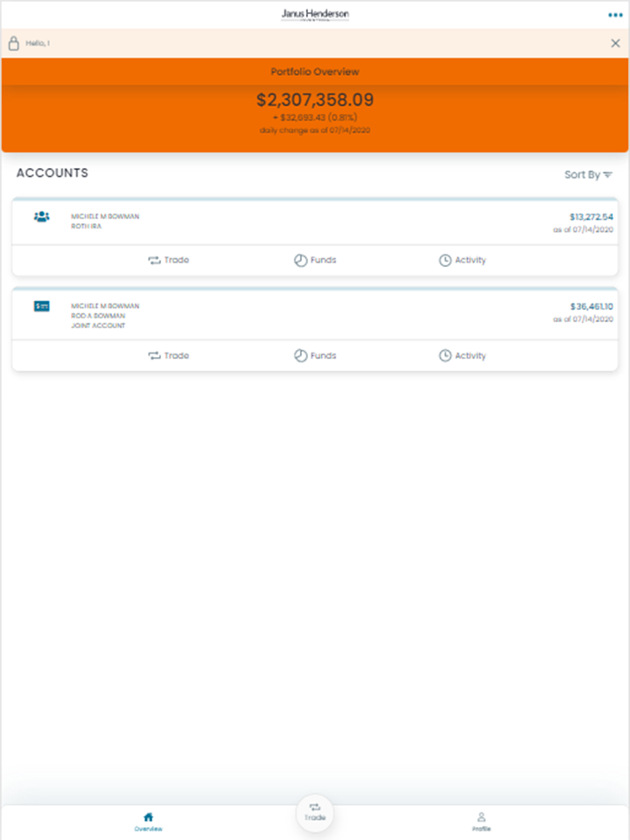This screenshot has width=630, height=840.
Task: Trade within the Roth IRA account
Action: pos(168,260)
